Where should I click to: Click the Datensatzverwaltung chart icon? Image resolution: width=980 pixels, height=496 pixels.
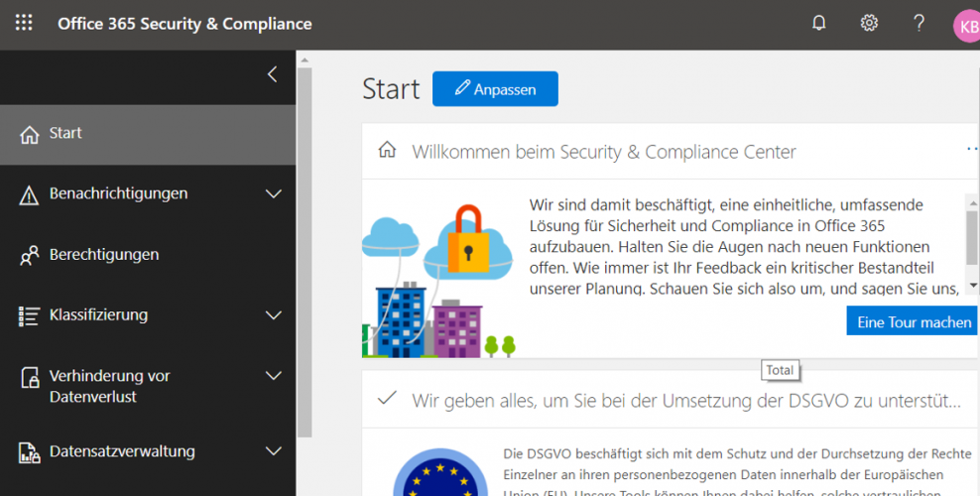coord(30,452)
